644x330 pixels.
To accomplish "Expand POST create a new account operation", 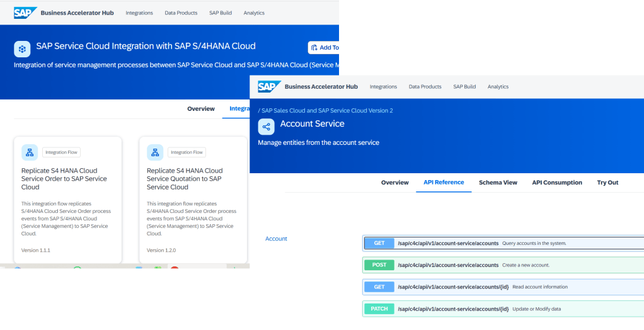I will pyautogui.click(x=503, y=265).
